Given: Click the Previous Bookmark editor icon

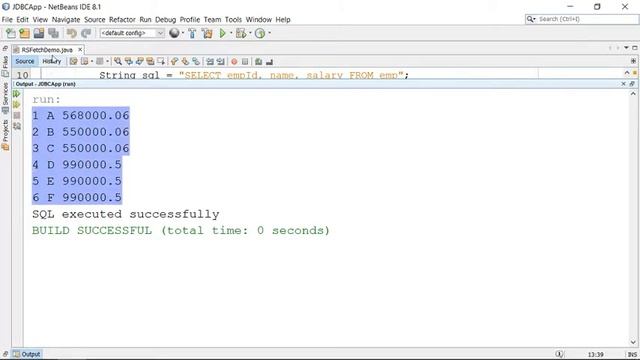Looking at the screenshot, I should pos(174,62).
